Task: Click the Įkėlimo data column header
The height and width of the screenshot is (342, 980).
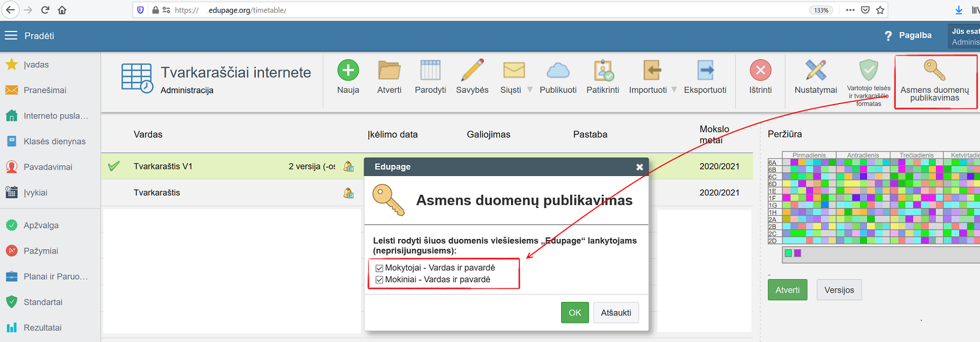Action: click(393, 134)
